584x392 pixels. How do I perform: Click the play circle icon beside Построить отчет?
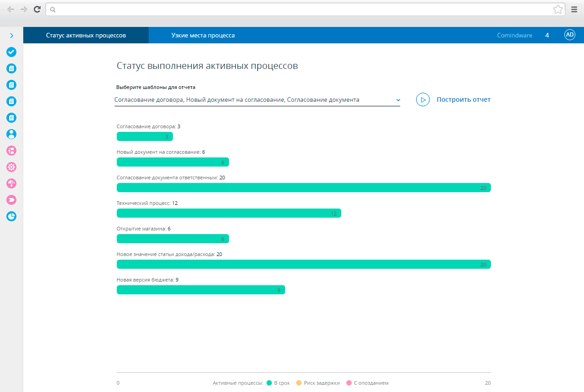[x=423, y=99]
